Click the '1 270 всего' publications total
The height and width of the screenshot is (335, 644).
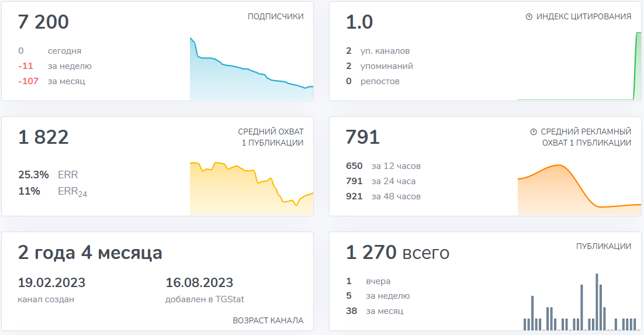397,253
